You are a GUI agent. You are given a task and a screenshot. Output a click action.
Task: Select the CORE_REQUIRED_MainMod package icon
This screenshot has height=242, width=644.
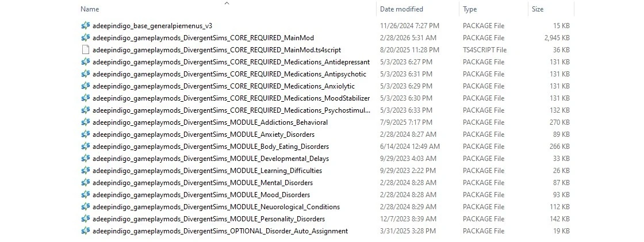click(86, 38)
